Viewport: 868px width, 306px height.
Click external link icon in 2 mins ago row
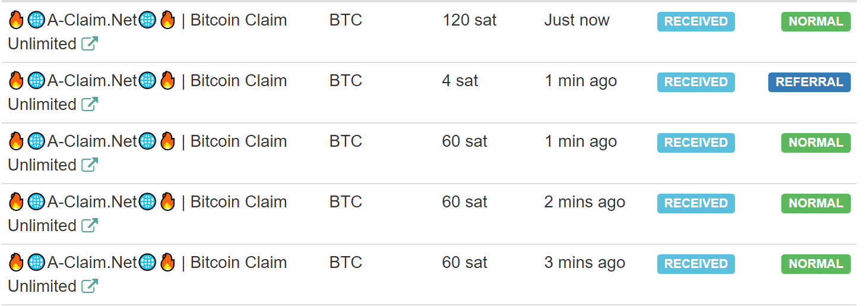(90, 226)
